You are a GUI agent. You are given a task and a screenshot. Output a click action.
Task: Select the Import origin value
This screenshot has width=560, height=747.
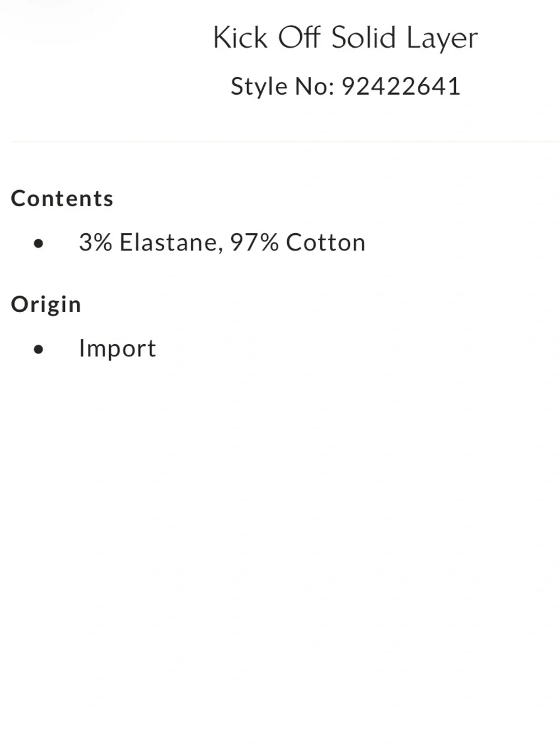click(117, 349)
